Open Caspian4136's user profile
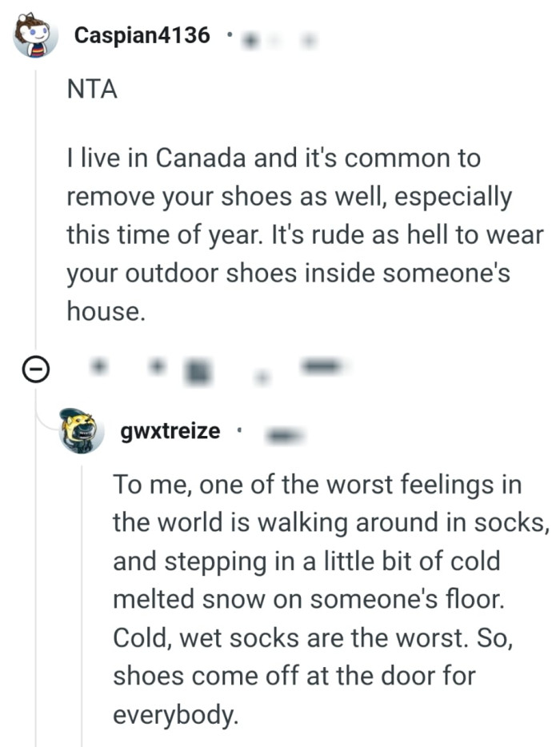The image size is (560, 747). (141, 34)
